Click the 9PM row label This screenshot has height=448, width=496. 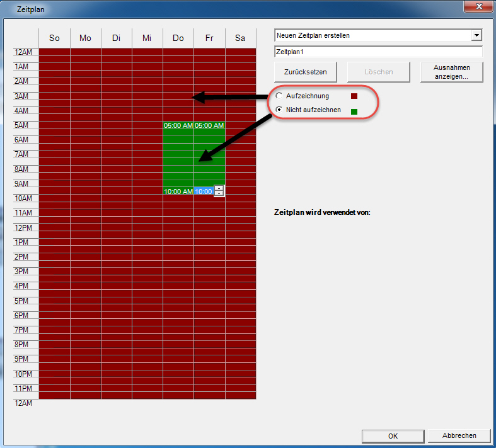tap(21, 359)
